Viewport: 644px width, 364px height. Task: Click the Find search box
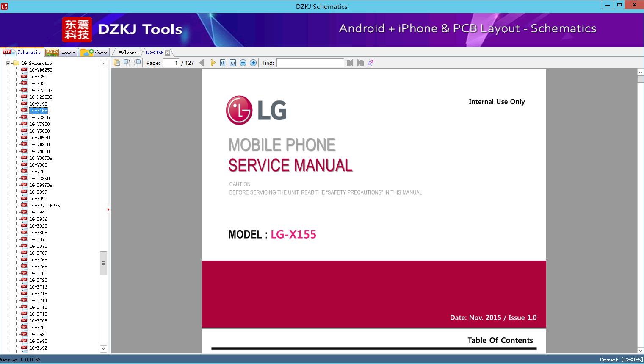point(310,63)
